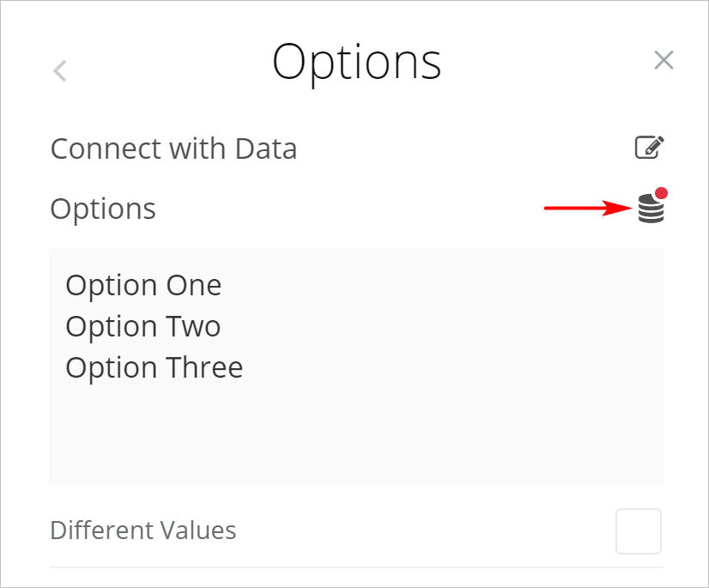Viewport: 709px width, 588px height.
Task: Click the "Options" section label above textbox
Action: coord(103,209)
